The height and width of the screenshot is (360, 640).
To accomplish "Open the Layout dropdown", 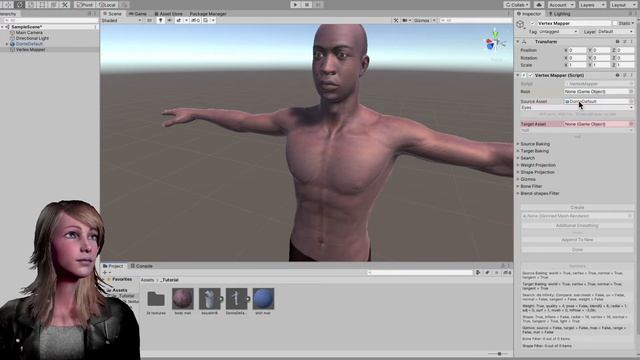I will [x=622, y=4].
